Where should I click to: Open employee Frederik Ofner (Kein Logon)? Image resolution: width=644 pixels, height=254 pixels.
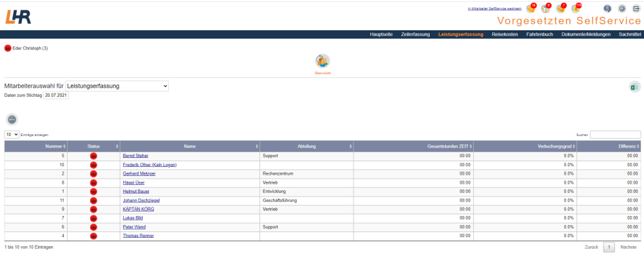(x=149, y=165)
